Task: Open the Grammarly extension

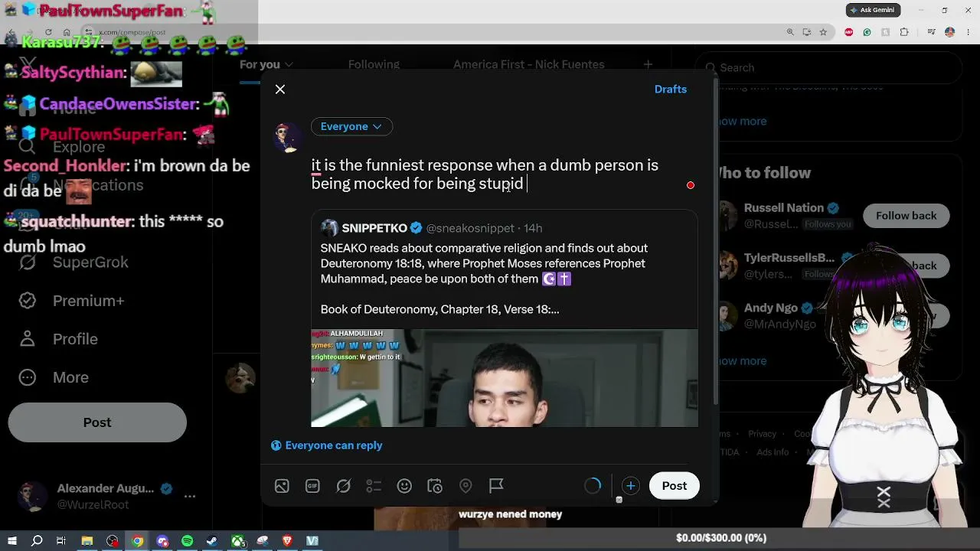Action: pyautogui.click(x=867, y=32)
